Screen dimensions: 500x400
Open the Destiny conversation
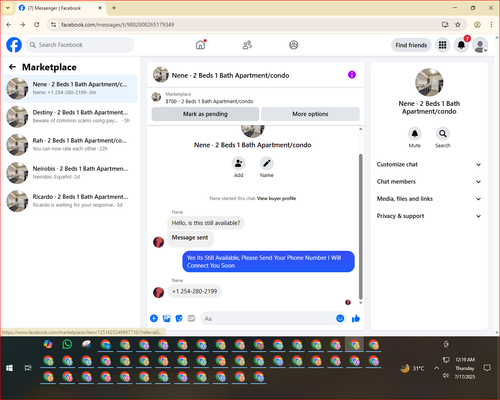(x=70, y=116)
